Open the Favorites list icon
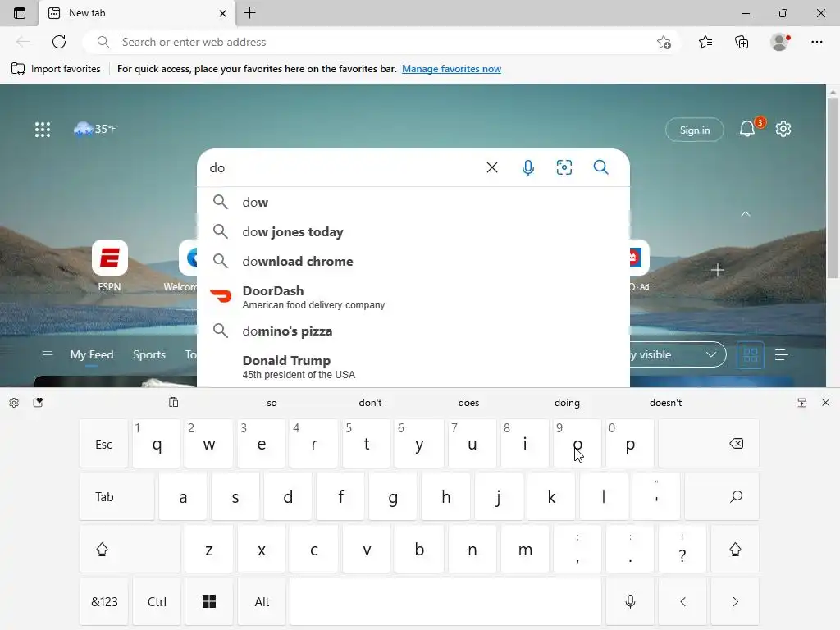840x630 pixels. coord(705,42)
